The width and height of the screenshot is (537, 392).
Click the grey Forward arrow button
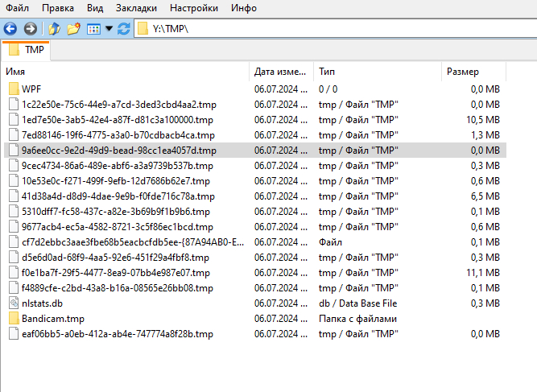point(31,29)
